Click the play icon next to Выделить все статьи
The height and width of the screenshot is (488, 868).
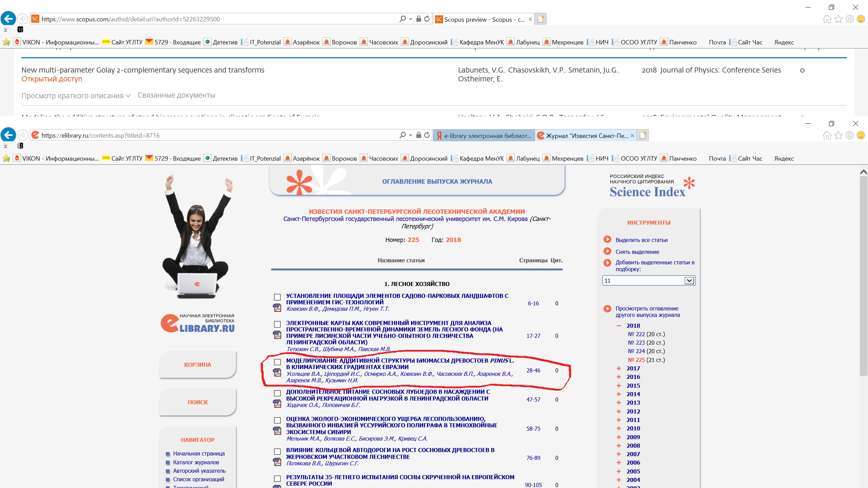607,240
